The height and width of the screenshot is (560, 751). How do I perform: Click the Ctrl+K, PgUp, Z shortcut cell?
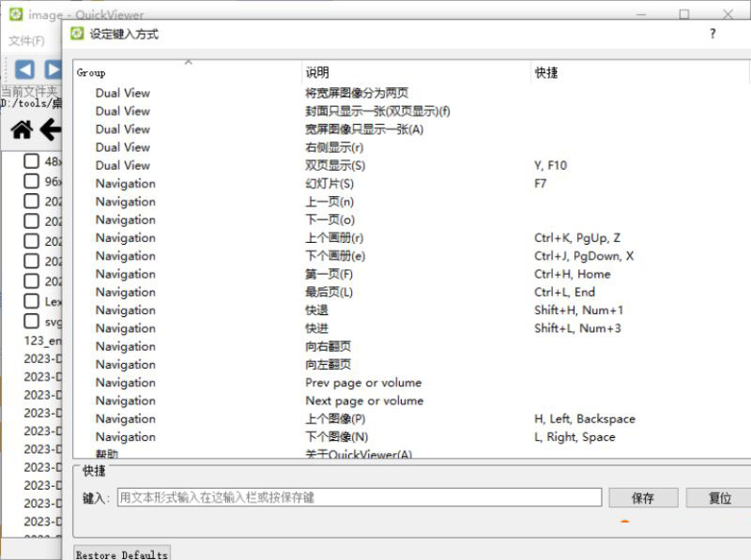(x=577, y=238)
